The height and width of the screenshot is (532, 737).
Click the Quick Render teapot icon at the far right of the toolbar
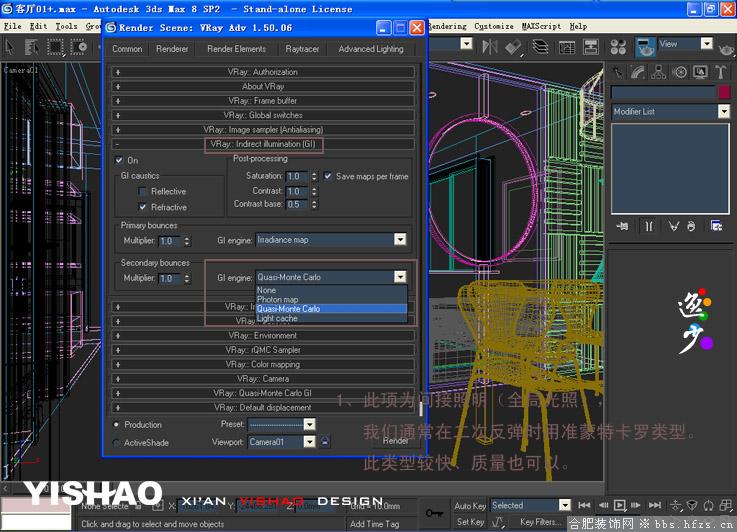(x=727, y=47)
